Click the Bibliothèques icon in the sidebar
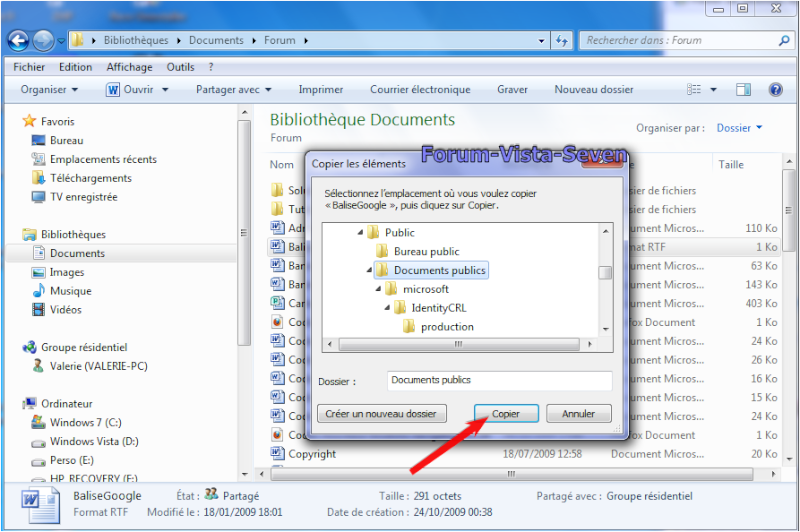Viewport: 800px width, 532px height. [x=29, y=234]
